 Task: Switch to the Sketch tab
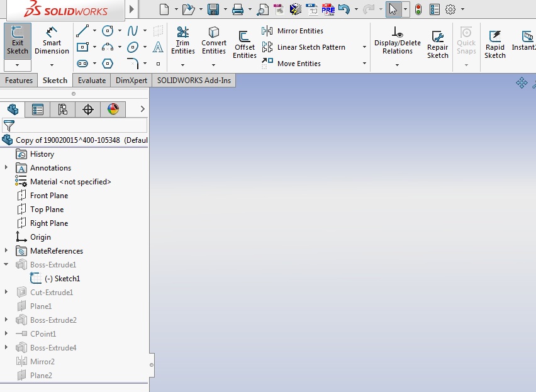tap(55, 81)
